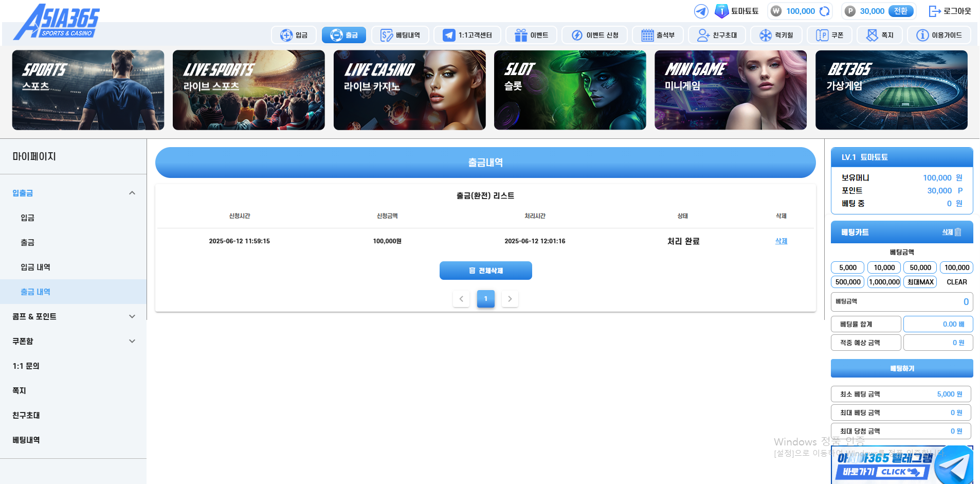The width and height of the screenshot is (980, 484).
Task: Select 입금 in the sidebar
Action: tap(73, 218)
